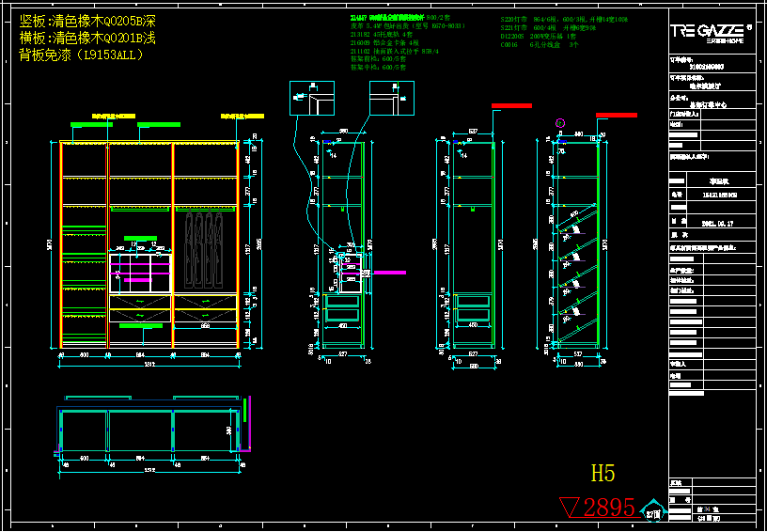Select the red 2895 height text
Image resolution: width=767 pixels, height=532 pixels.
coord(608,508)
